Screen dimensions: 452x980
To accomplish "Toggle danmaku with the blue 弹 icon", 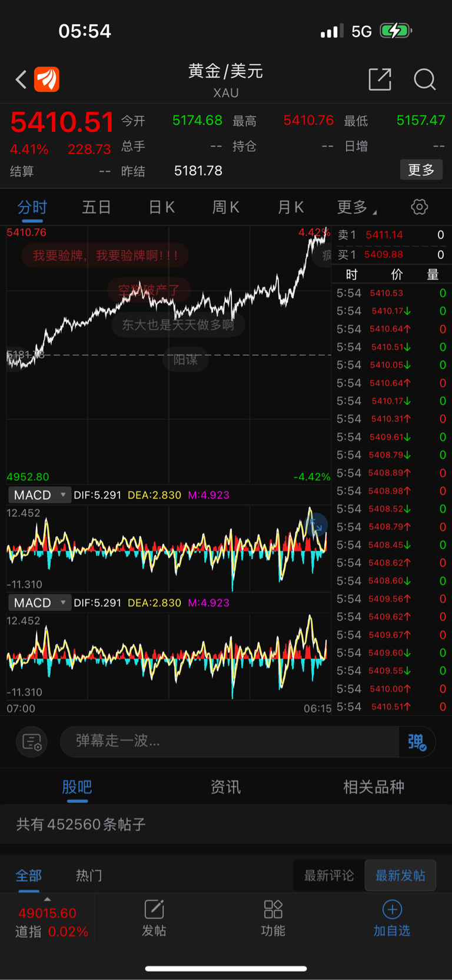I will click(x=417, y=742).
